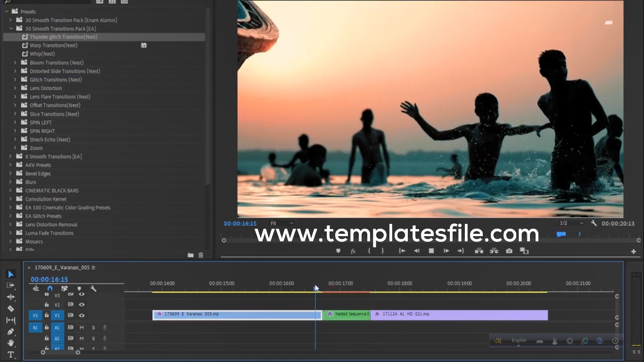This screenshot has height=362, width=644.
Task: Click the Lift button in Program Monitor
Action: coord(479,251)
